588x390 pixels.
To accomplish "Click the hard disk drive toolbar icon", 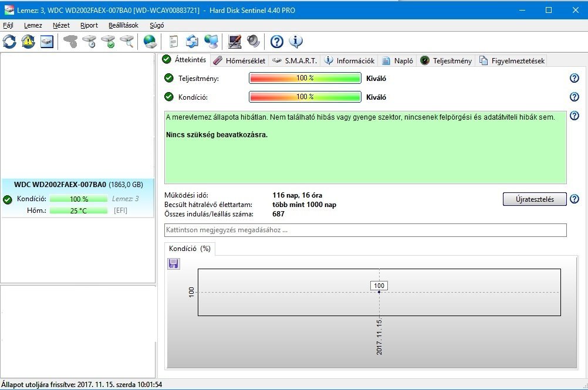I will pyautogui.click(x=47, y=41).
